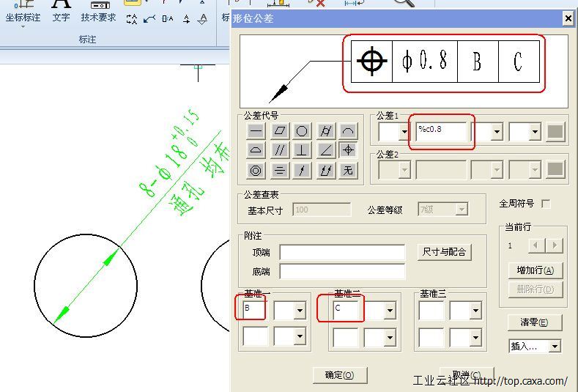Click the 文字 text tool in ribbon

pyautogui.click(x=61, y=11)
